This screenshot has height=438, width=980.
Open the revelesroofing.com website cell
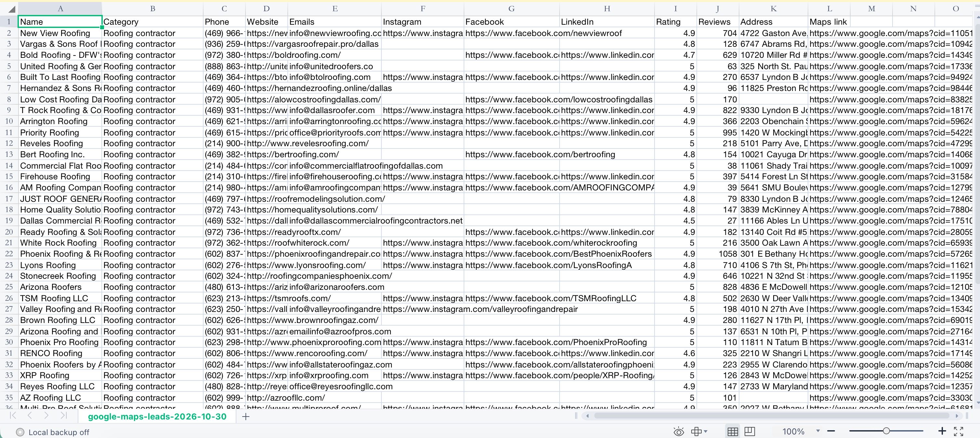click(266, 143)
